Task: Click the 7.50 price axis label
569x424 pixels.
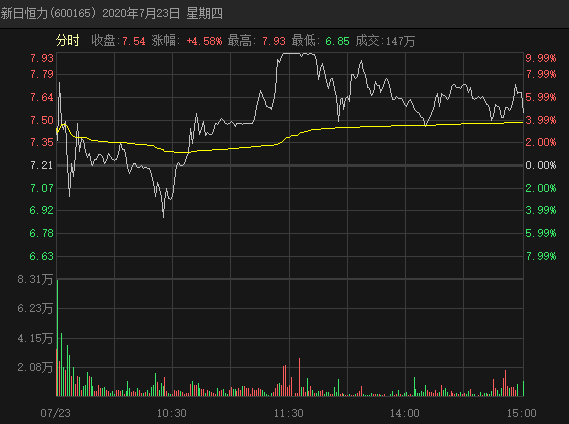Action: pyautogui.click(x=42, y=120)
